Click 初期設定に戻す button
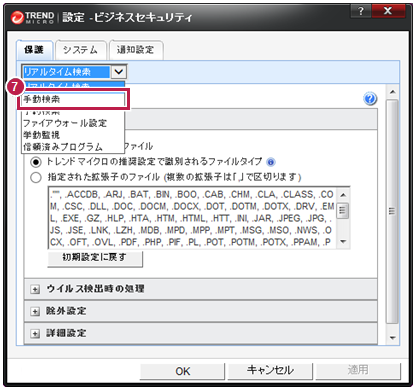Screen dimensions: 416x390 pyautogui.click(x=95, y=258)
